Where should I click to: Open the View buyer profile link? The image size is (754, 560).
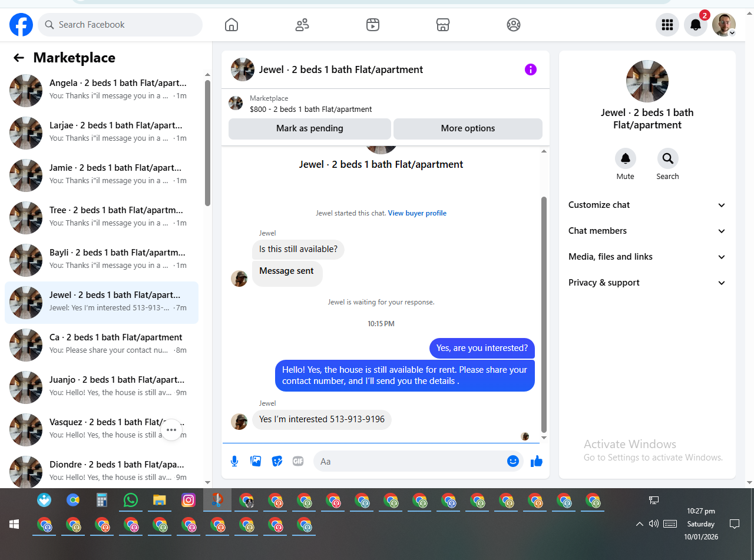click(x=417, y=213)
